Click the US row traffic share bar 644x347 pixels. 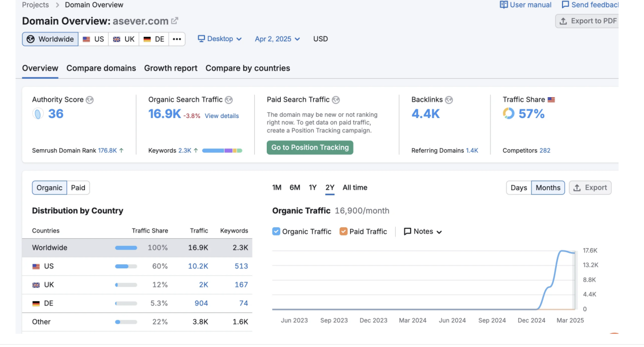pos(126,267)
